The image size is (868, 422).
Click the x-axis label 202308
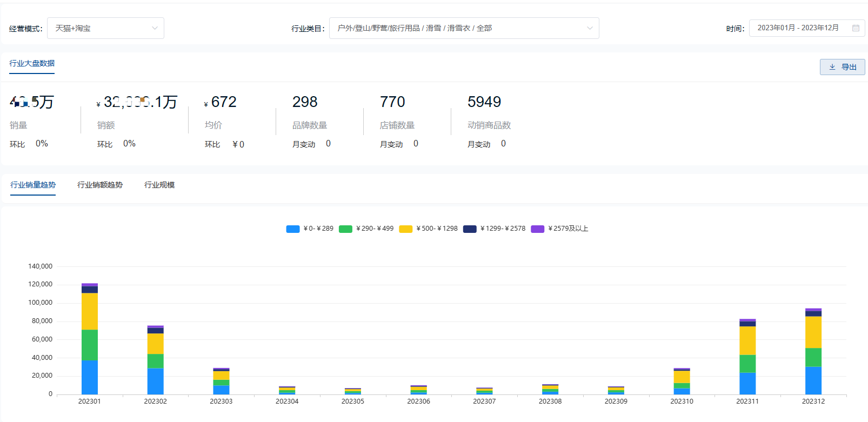(550, 401)
